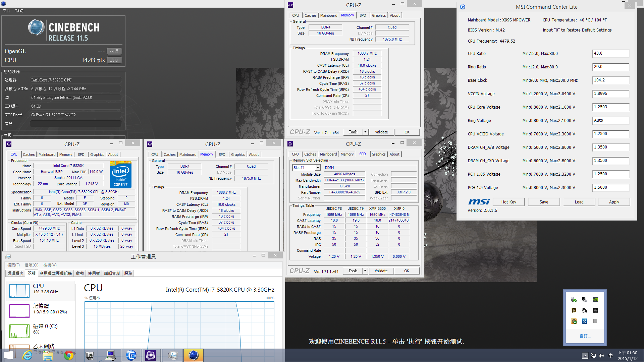Collapse the hidden tray icons arrow
The image size is (644, 362).
point(585,356)
